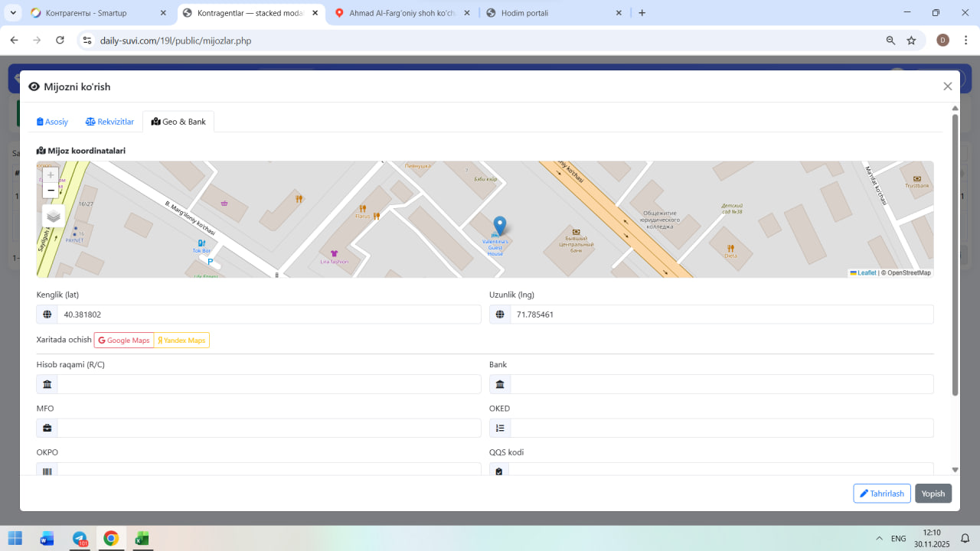Open the Chrome tab search dropdown
The width and height of the screenshot is (980, 551).
click(x=14, y=13)
